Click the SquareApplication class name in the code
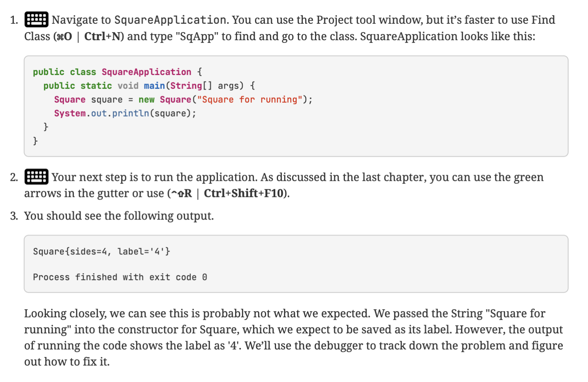Viewport: 588px width, 382px height. [146, 72]
